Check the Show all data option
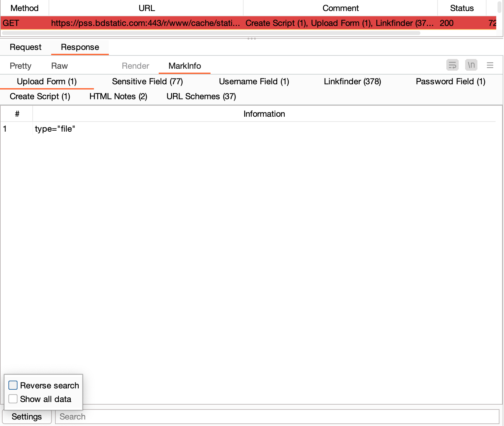 [13, 399]
